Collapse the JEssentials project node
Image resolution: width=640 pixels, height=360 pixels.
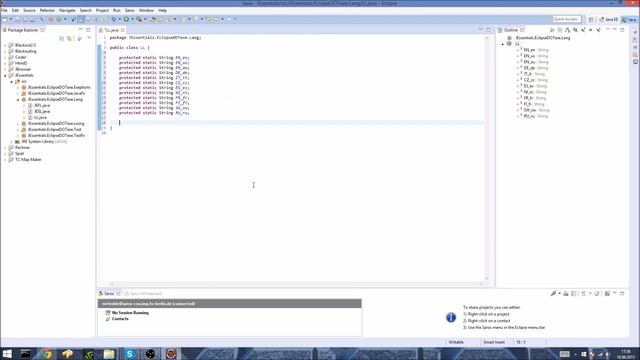click(x=5, y=76)
